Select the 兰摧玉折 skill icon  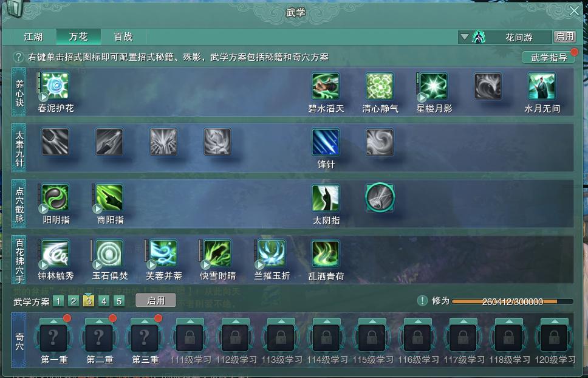point(272,254)
